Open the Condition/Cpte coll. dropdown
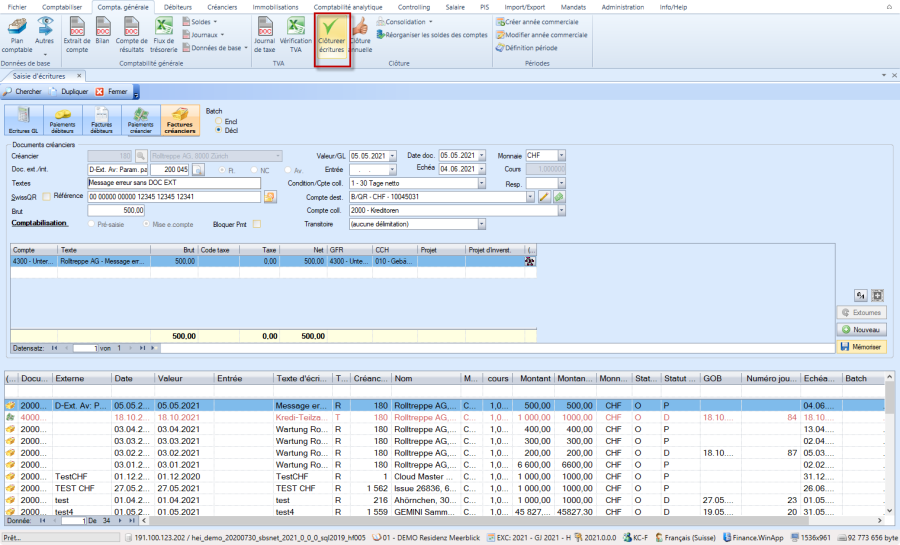Screen dimensions: 900x545 pyautogui.click(x=482, y=184)
